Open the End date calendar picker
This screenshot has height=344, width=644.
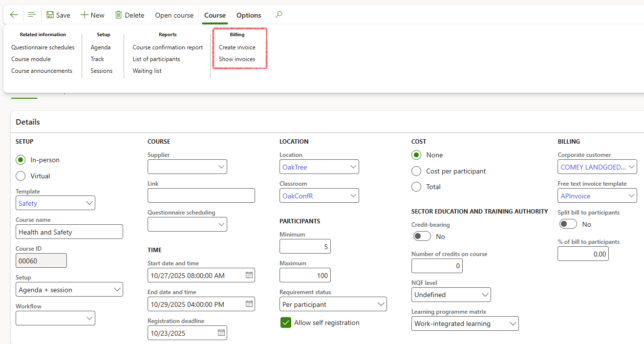[x=249, y=304]
